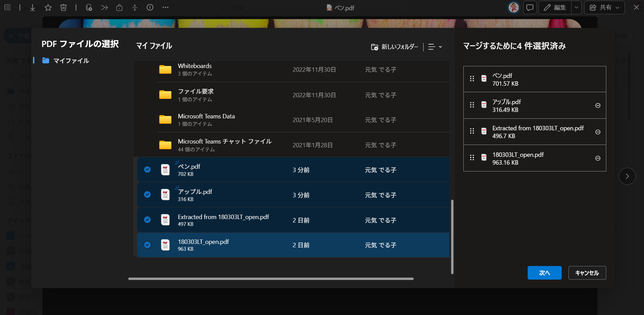Screen dimensions: 644x315
Task: Remove アップル.pdf from merge list
Action: (x=597, y=105)
